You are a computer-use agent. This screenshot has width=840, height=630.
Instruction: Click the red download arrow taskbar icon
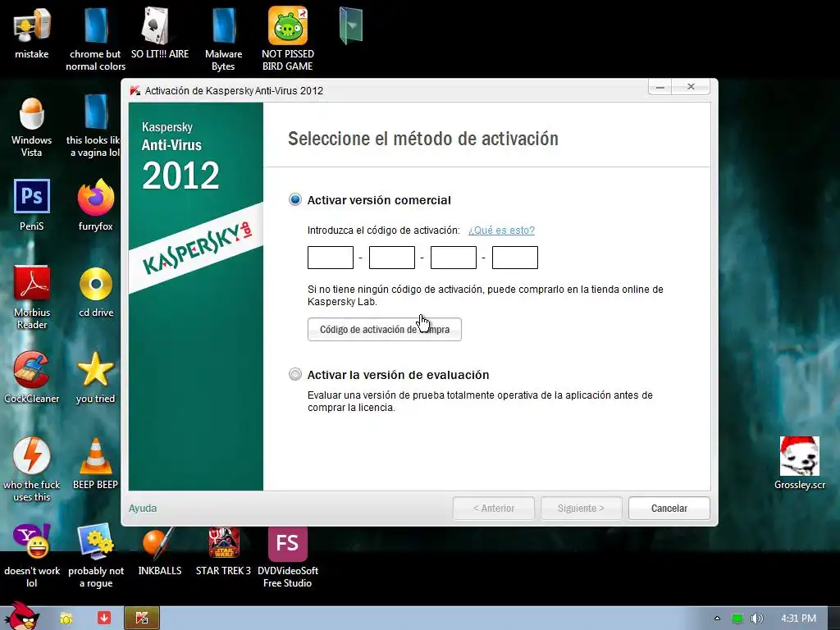pos(104,618)
